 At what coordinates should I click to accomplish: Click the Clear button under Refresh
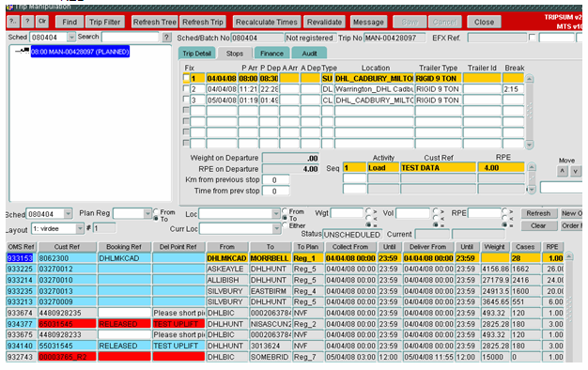coord(538,225)
